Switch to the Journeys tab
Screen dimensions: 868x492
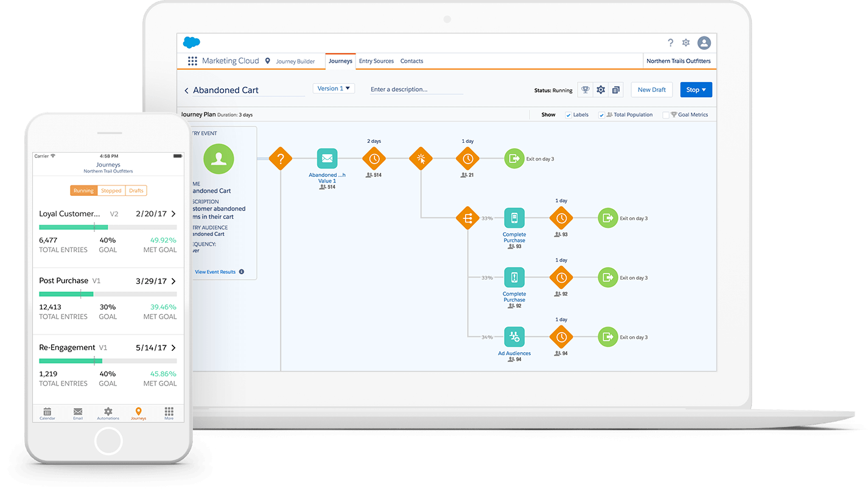340,61
